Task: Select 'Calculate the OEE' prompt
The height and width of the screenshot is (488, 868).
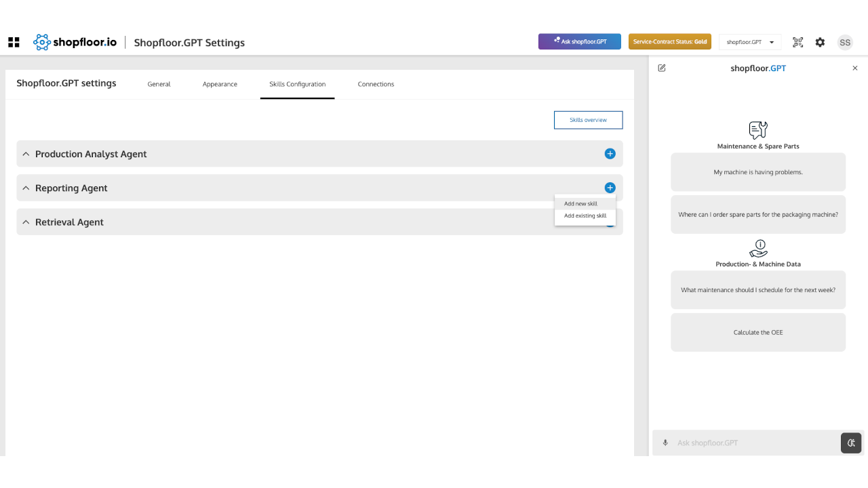Action: point(758,332)
